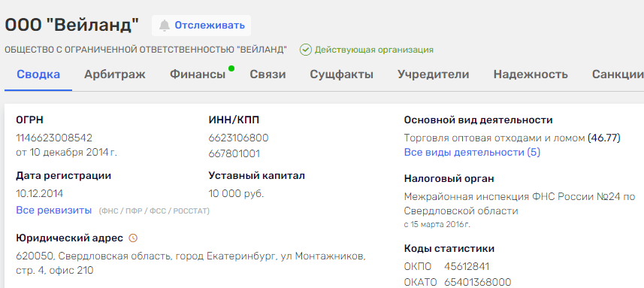Open the Все реквизиты link
The height and width of the screenshot is (288, 644).
(54, 211)
